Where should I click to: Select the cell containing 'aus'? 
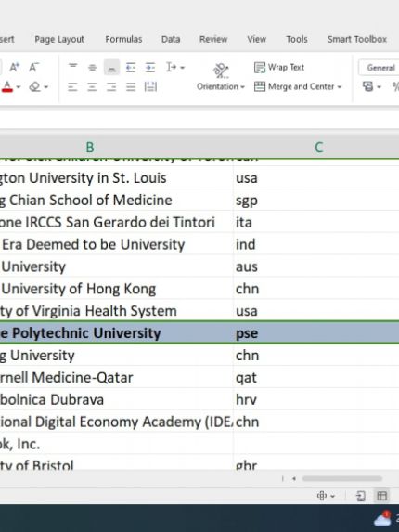(315, 266)
